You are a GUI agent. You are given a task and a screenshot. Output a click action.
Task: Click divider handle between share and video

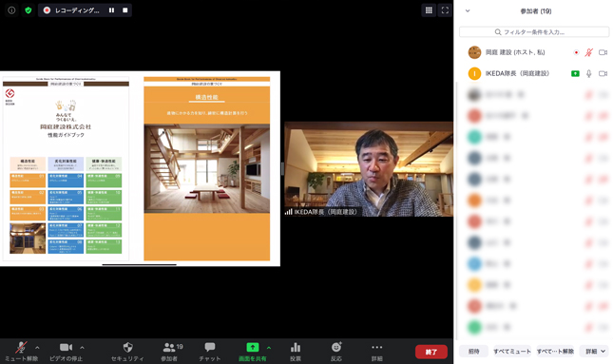pos(282,168)
